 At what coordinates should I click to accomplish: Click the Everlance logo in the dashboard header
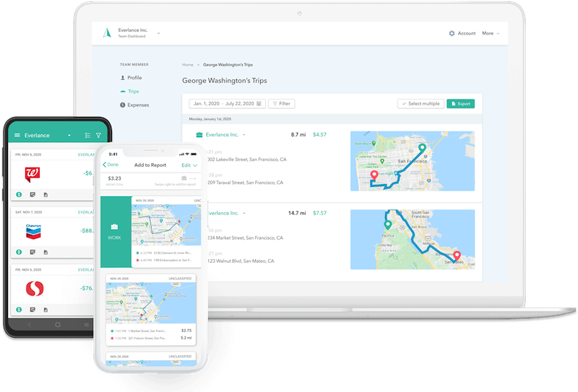click(107, 32)
